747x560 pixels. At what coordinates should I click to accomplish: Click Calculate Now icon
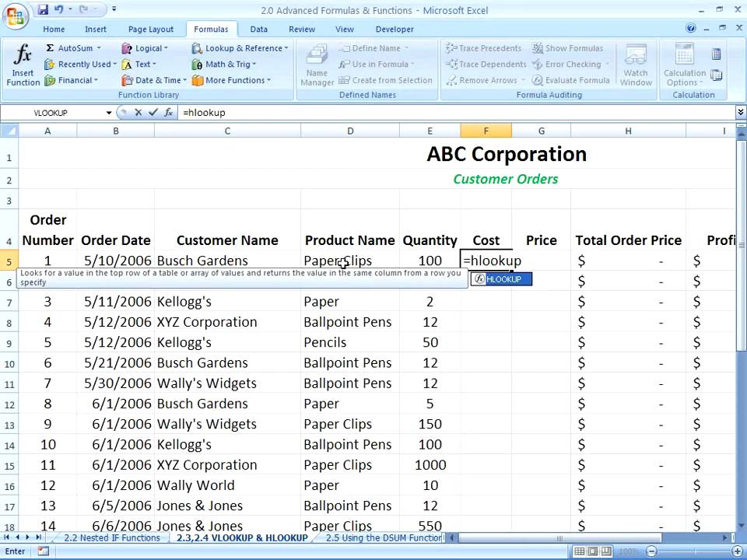[x=716, y=54]
